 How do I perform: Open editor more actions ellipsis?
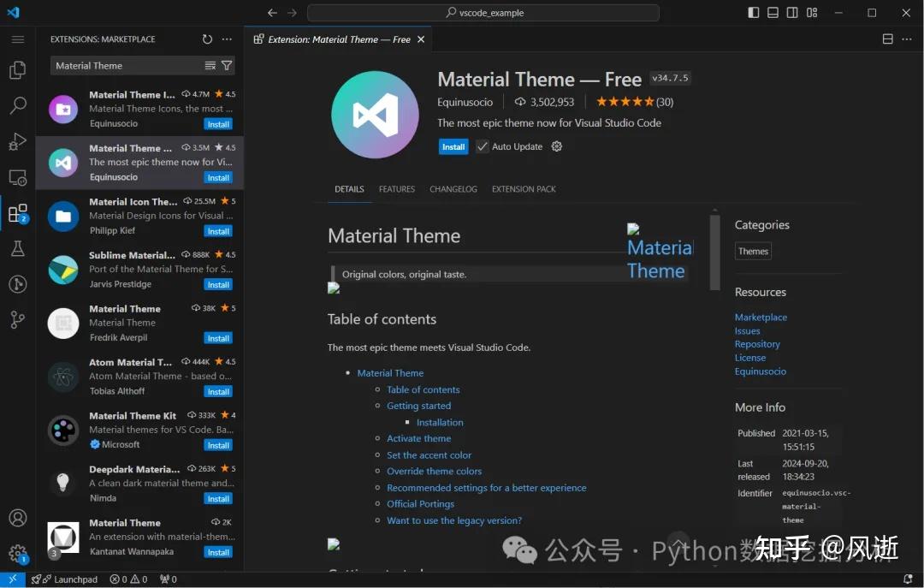tap(907, 39)
